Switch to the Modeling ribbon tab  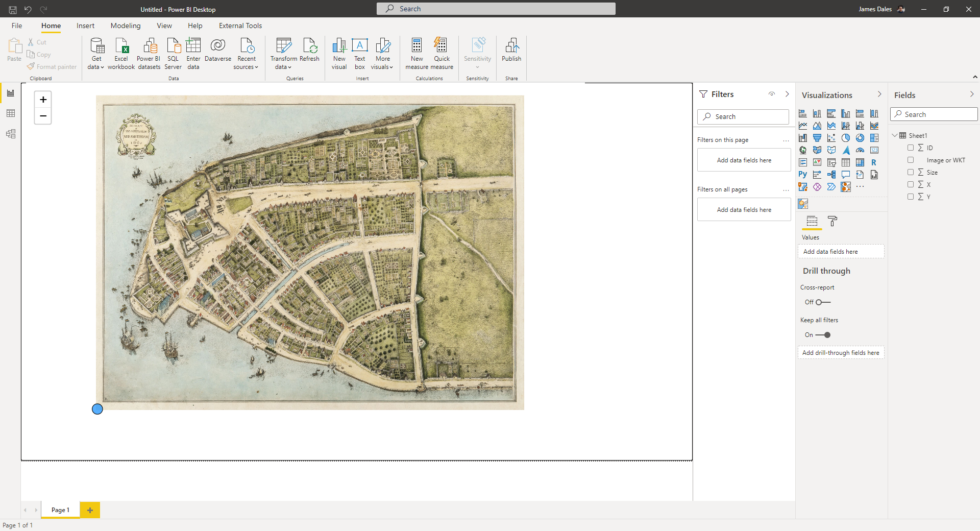(126, 26)
